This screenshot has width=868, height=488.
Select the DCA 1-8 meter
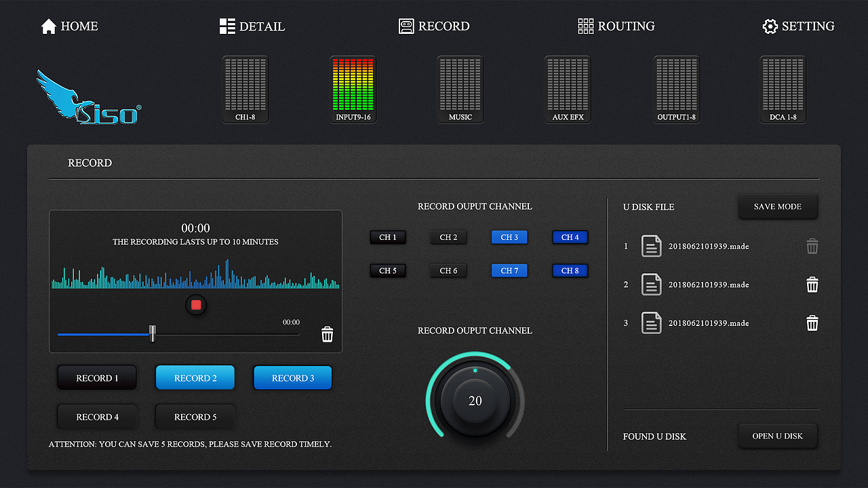783,89
